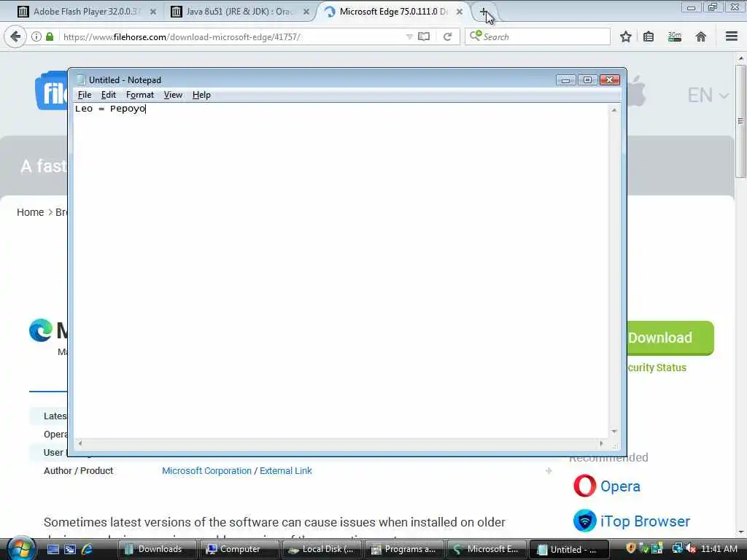Image resolution: width=747 pixels, height=560 pixels.
Task: Toggle Reader View icon in the address bar
Action: pyautogui.click(x=424, y=36)
